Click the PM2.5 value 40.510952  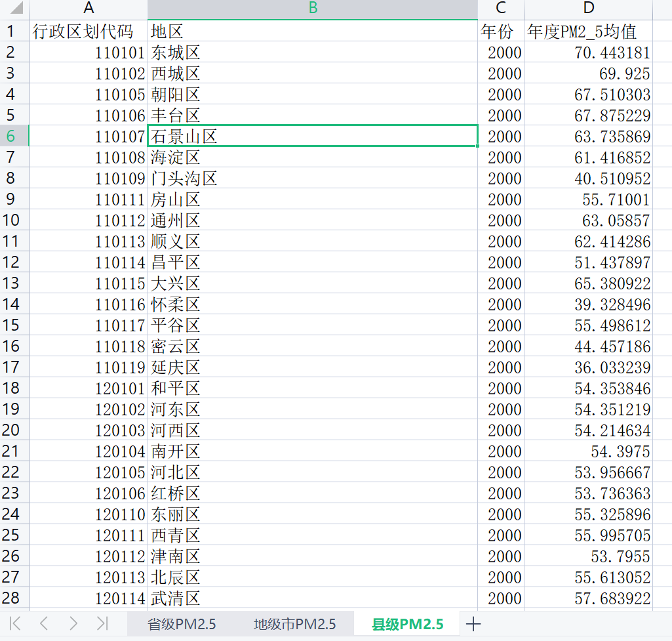[589, 178]
